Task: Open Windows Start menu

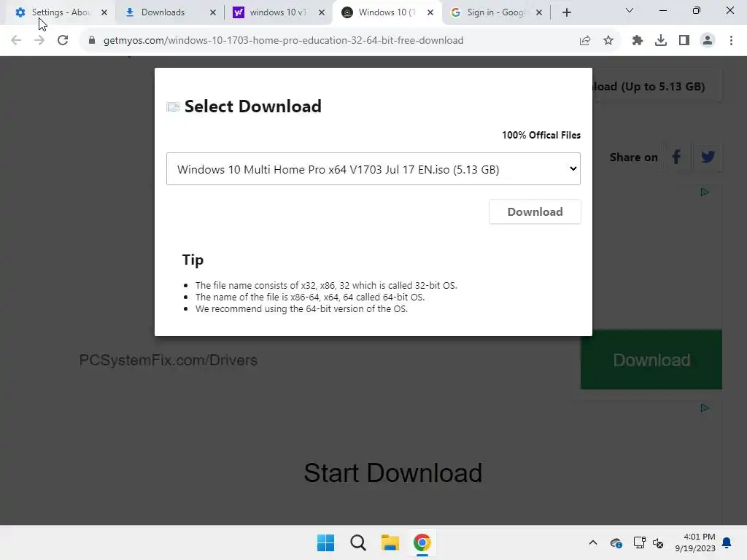Action: 326,542
